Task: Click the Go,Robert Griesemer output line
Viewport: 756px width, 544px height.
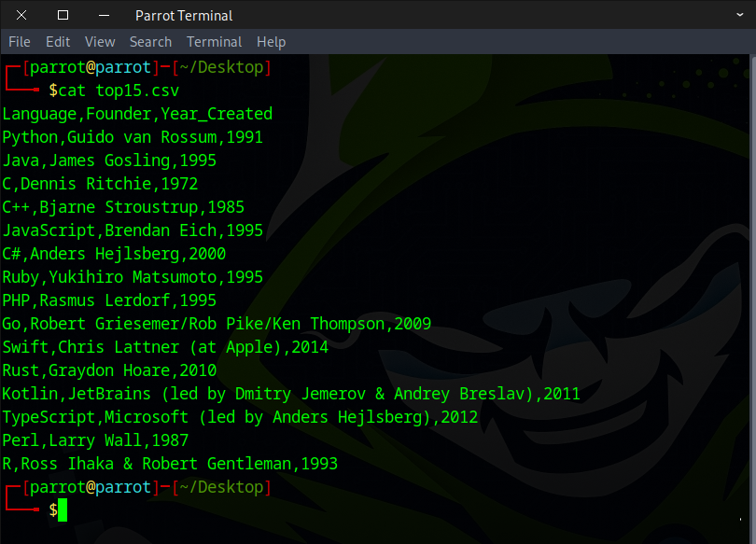Action: (217, 324)
